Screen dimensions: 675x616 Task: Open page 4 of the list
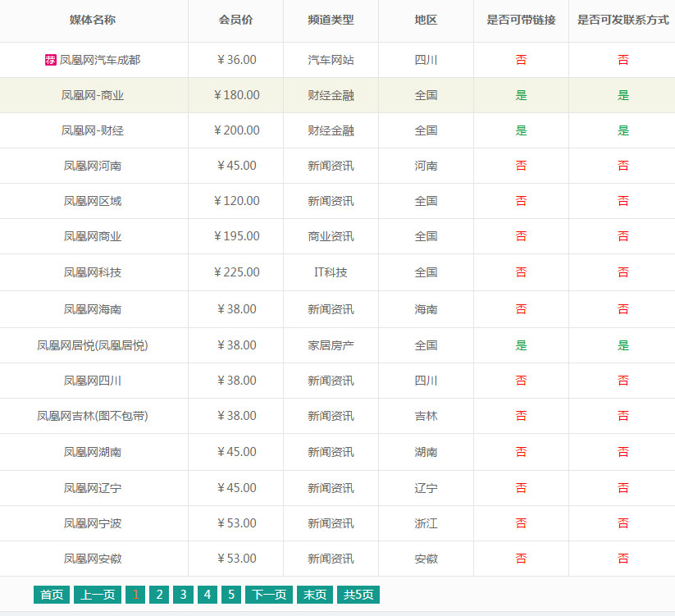tap(207, 595)
